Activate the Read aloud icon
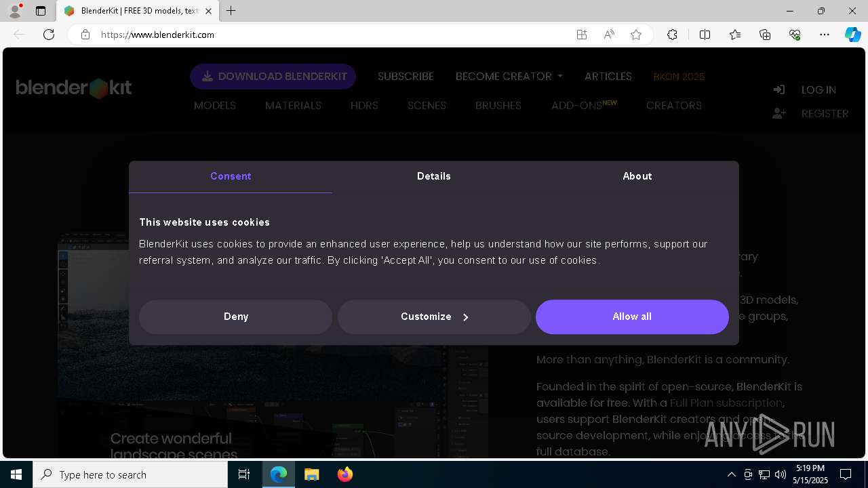868x488 pixels. point(609,35)
